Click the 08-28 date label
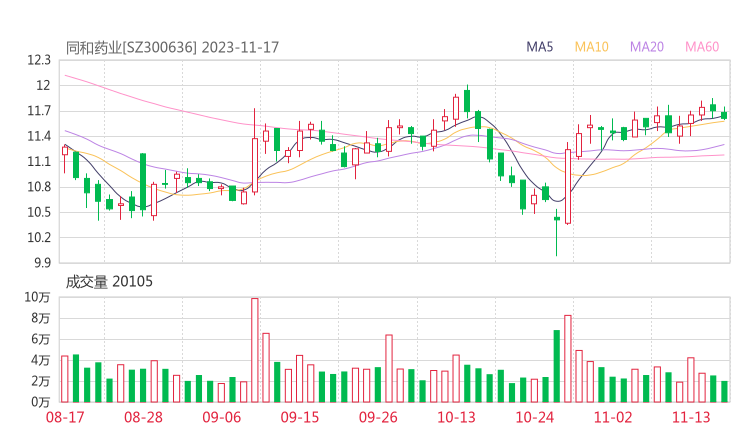740x440 pixels. tap(143, 417)
